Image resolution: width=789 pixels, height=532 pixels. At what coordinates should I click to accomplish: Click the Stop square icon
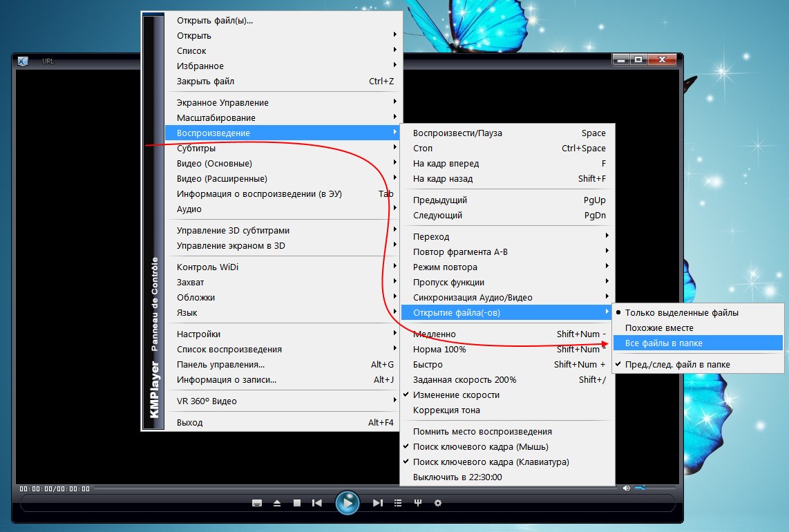[296, 503]
